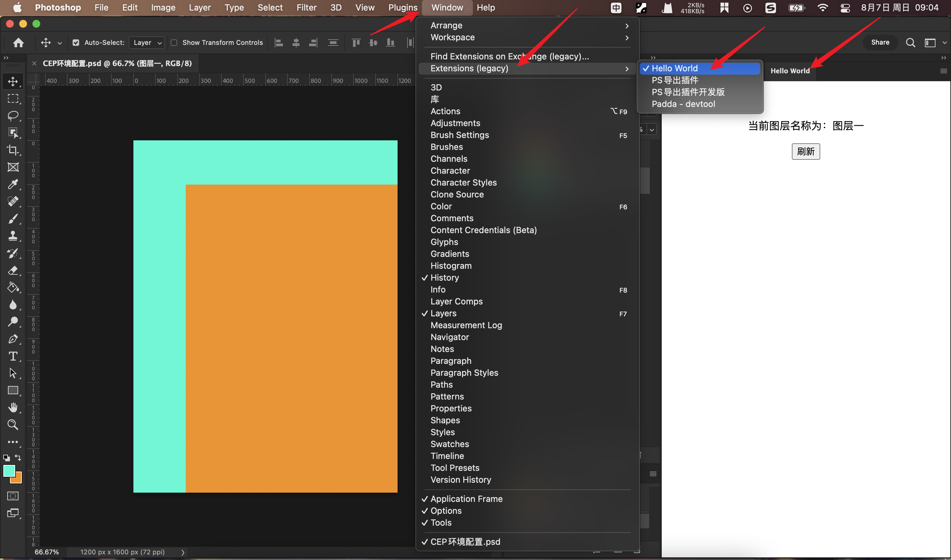Select the Move tool

13,82
